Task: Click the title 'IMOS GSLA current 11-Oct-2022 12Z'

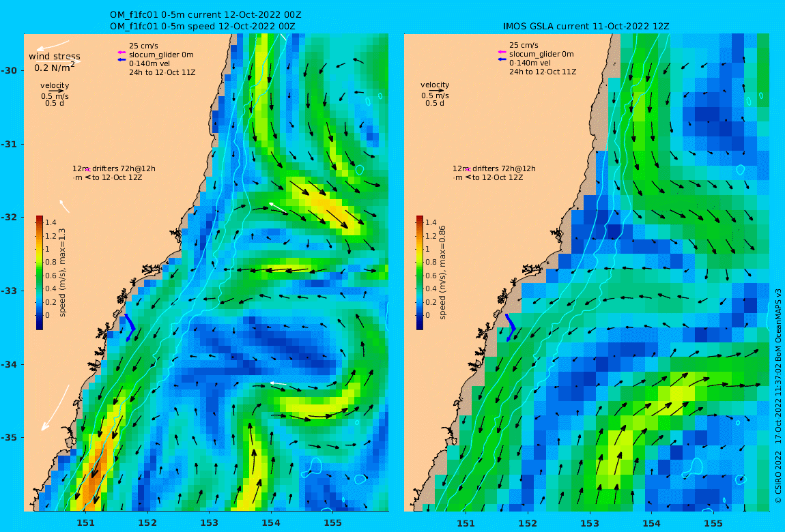Action: [586, 26]
